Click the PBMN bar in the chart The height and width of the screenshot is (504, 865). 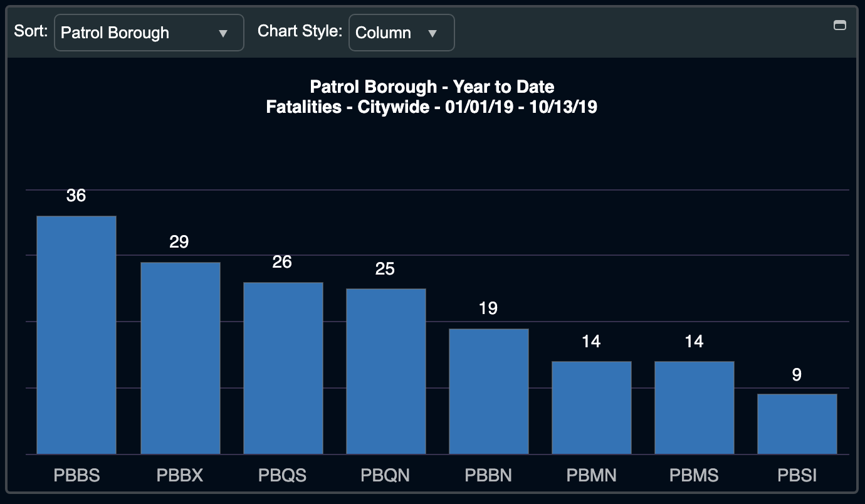pos(592,407)
